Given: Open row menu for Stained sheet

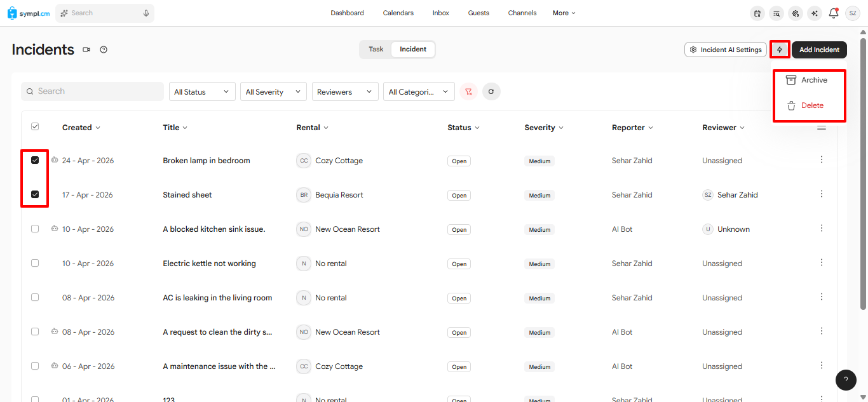Looking at the screenshot, I should [x=822, y=194].
